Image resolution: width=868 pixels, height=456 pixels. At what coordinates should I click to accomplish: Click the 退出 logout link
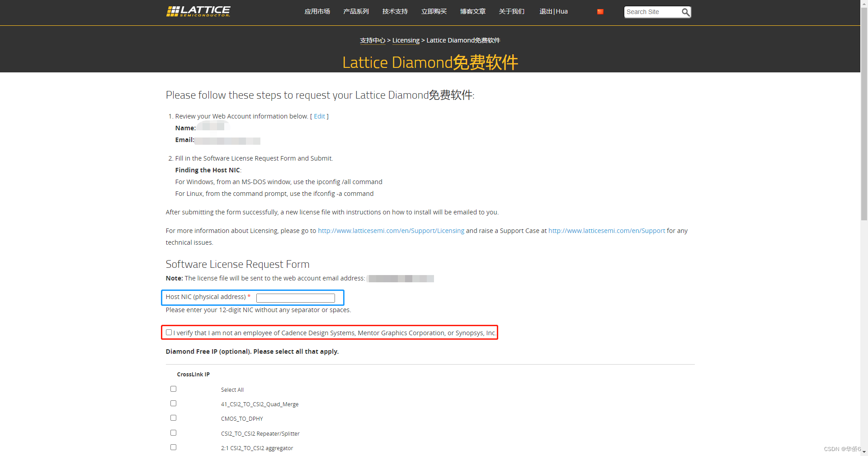tap(546, 11)
